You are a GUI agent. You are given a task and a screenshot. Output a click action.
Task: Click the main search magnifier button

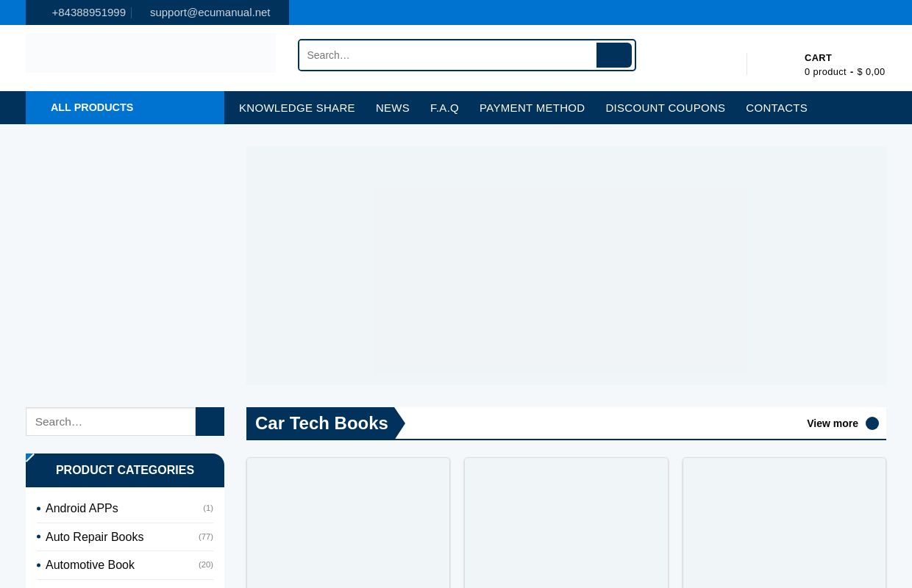tap(614, 54)
